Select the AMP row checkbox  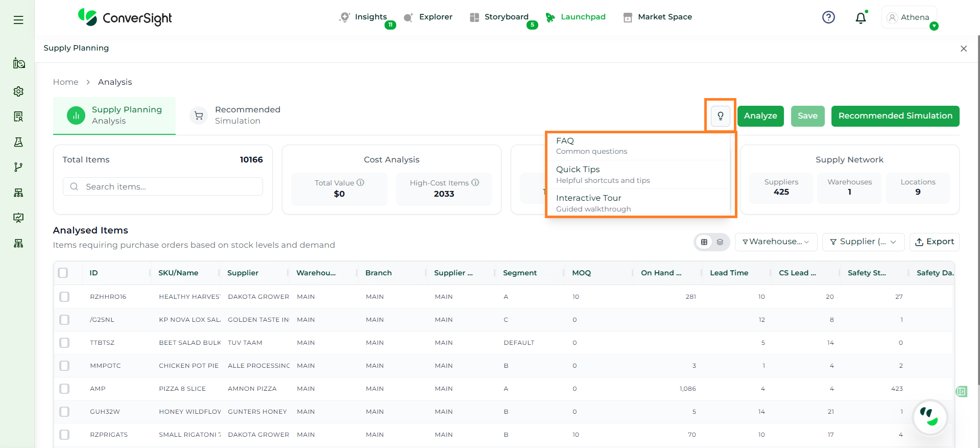pos(64,389)
